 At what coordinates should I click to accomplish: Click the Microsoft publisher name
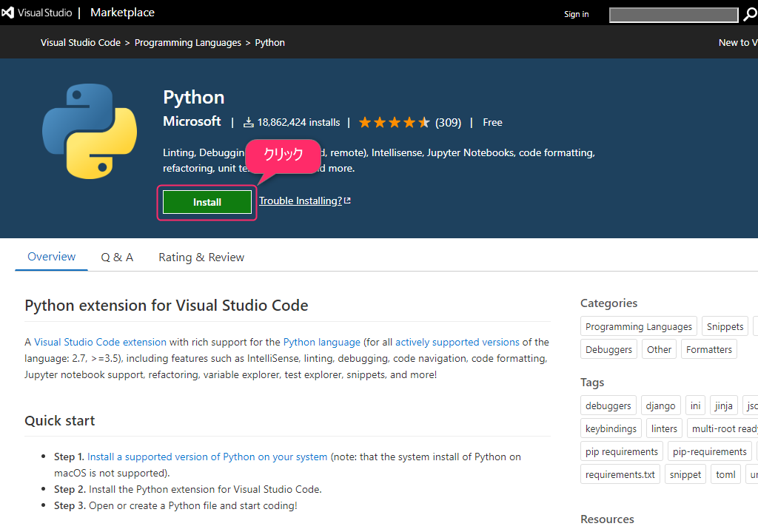[192, 121]
